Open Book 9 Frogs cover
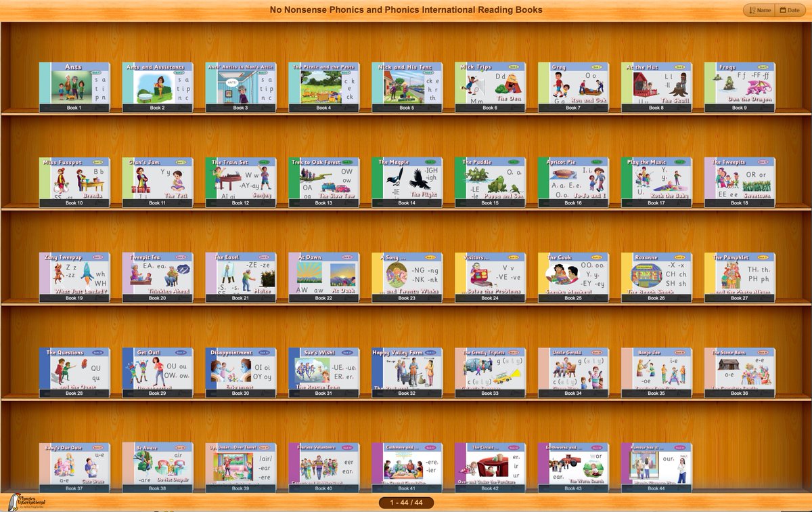 (740, 87)
